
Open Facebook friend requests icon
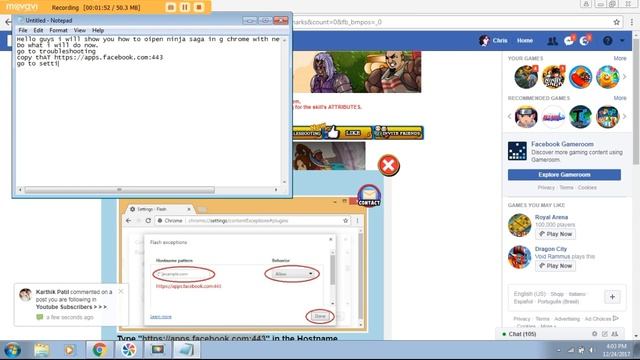[552, 40]
